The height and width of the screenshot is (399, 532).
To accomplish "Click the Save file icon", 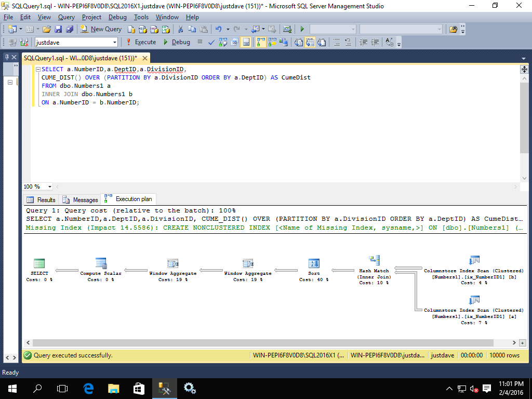I will [58, 29].
